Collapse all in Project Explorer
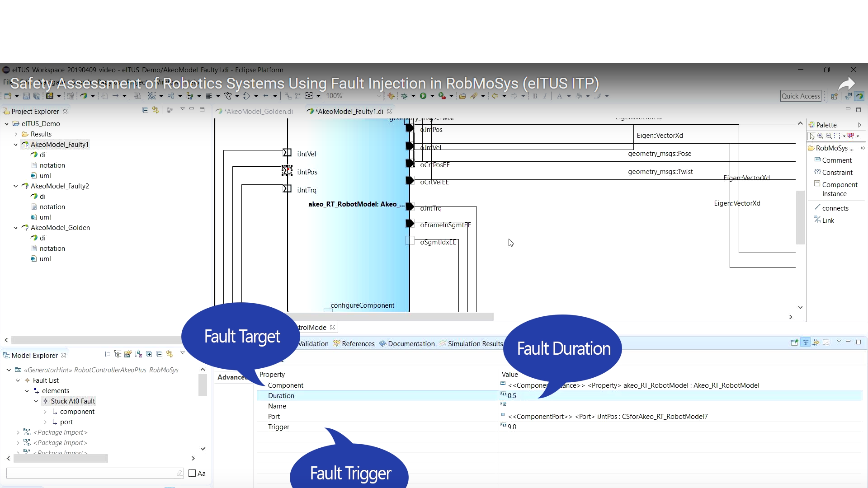Viewport: 868px width, 488px height. [x=145, y=110]
